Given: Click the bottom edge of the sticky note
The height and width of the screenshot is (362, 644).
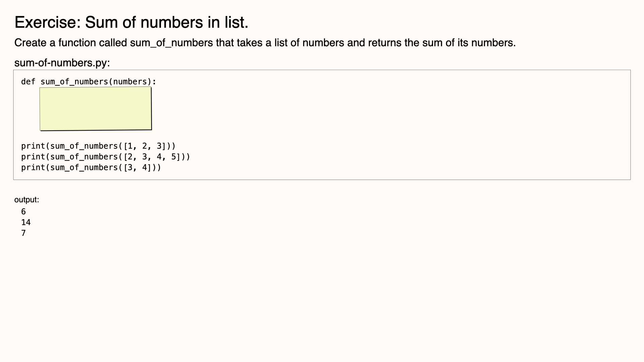Looking at the screenshot, I should [96, 130].
